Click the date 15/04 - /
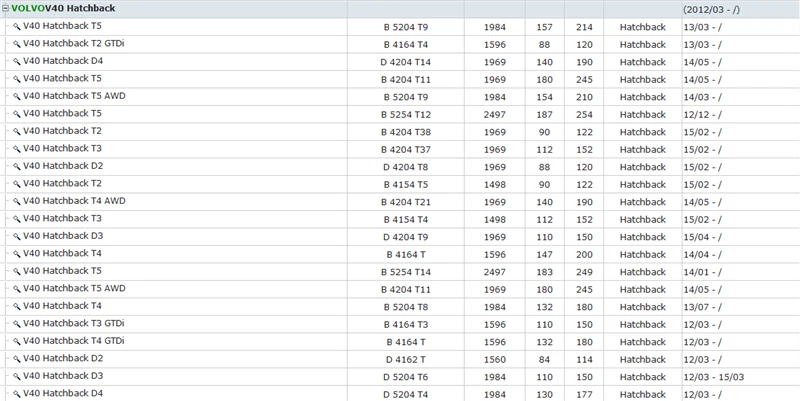Viewport: 800px width, 401px height. pyautogui.click(x=703, y=237)
